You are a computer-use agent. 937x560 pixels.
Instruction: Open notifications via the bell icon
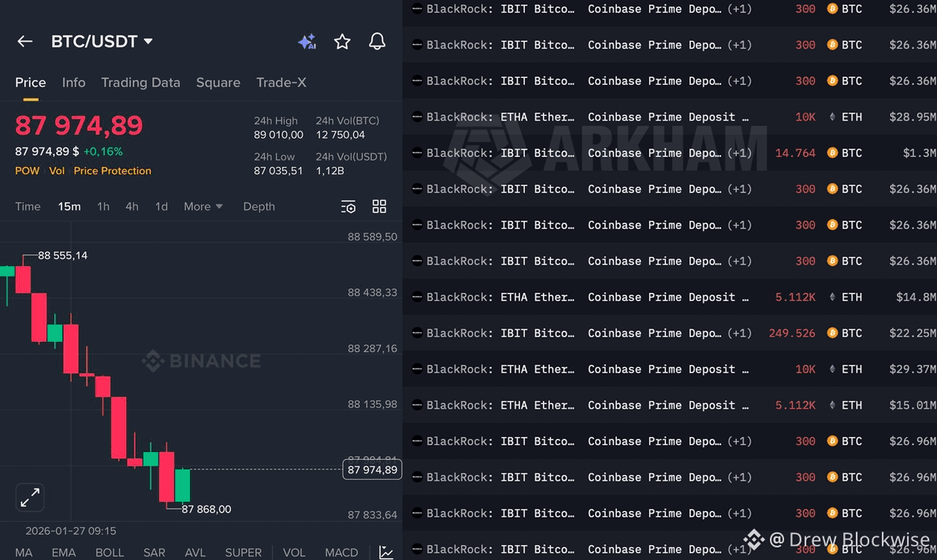tap(377, 41)
